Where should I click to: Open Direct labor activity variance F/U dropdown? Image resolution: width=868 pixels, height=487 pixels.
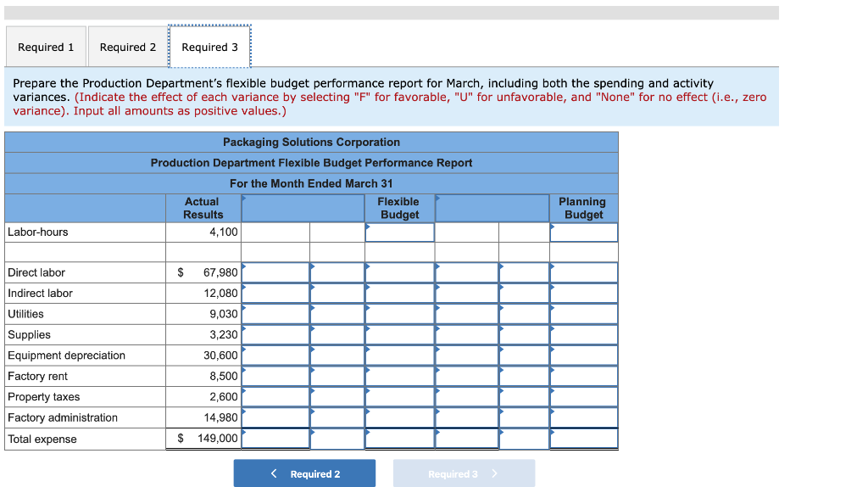(x=524, y=272)
